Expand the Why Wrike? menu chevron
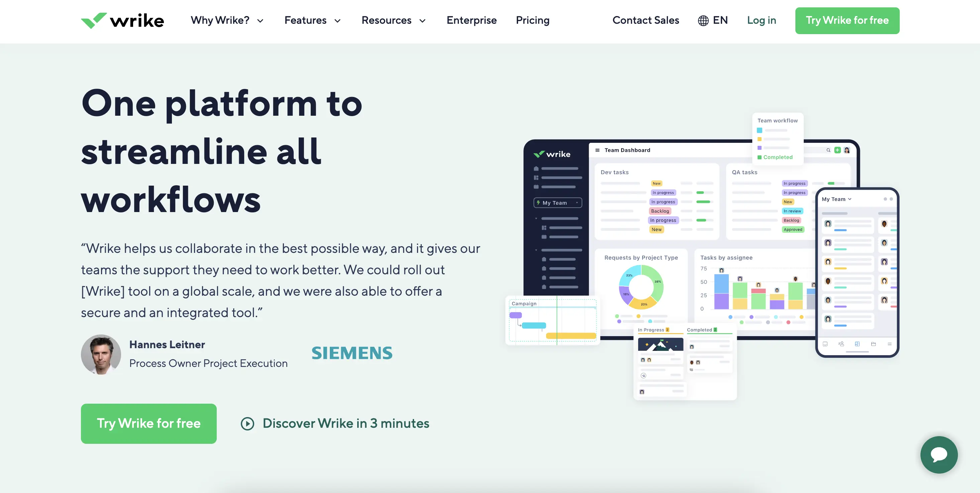The image size is (980, 493). point(260,21)
